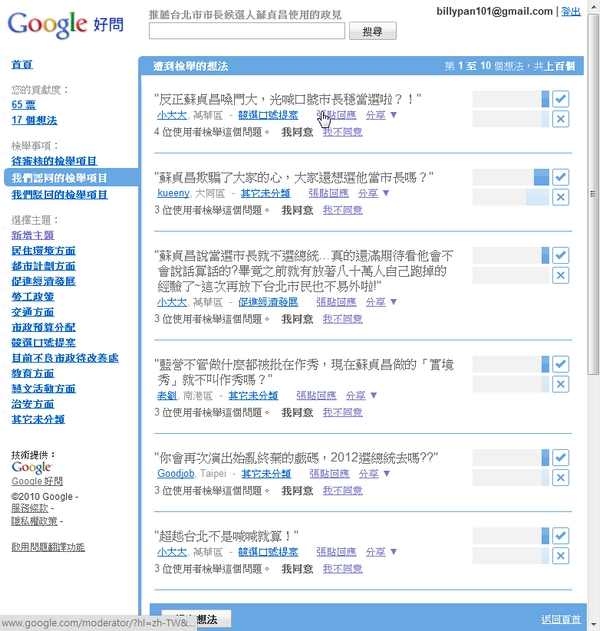Image resolution: width=600 pixels, height=631 pixels.
Task: Click scrollbar up arrow at top right
Action: pos(593,7)
